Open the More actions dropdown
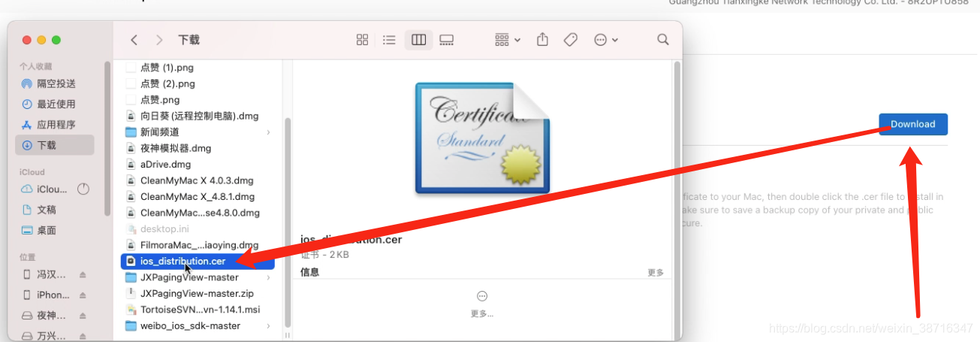Image resolution: width=980 pixels, height=342 pixels. click(x=606, y=40)
